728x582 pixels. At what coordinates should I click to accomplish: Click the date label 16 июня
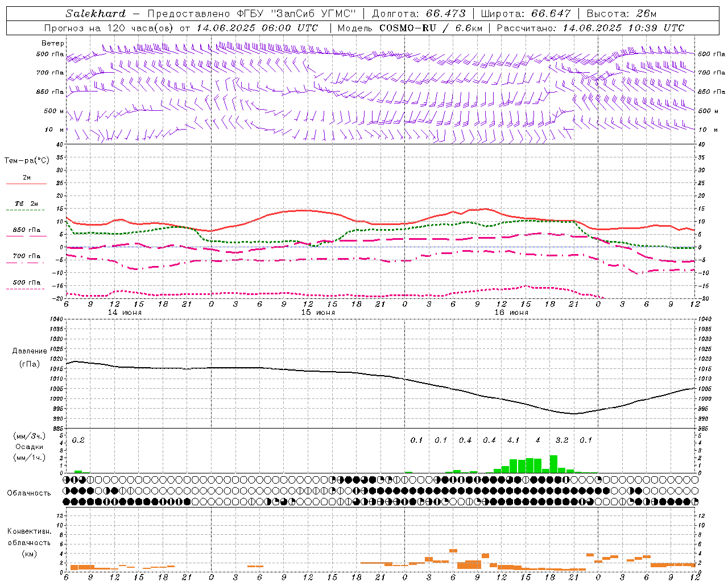pyautogui.click(x=511, y=313)
